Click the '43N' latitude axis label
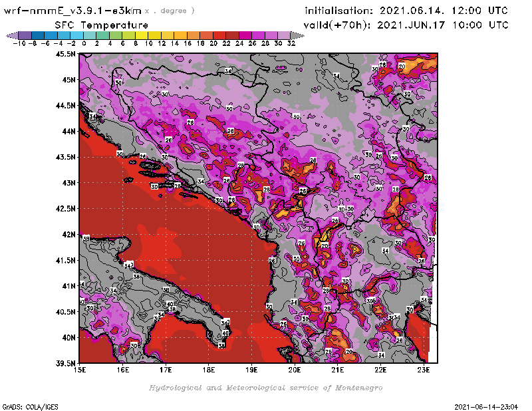This screenshot has height=411, width=532. point(68,183)
